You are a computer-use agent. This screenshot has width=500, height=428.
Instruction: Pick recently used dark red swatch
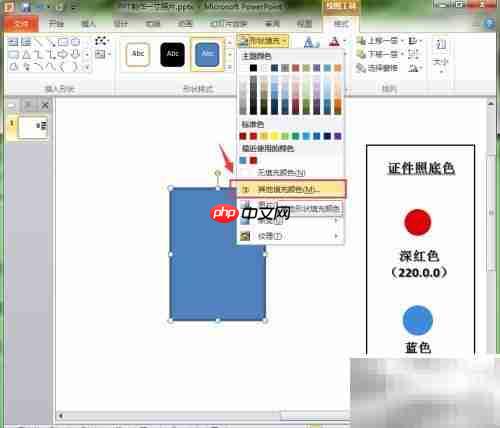tap(253, 161)
